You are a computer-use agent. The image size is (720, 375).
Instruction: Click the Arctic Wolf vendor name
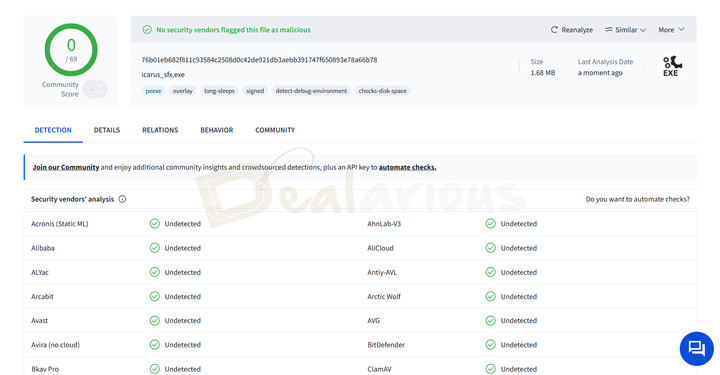tap(384, 297)
